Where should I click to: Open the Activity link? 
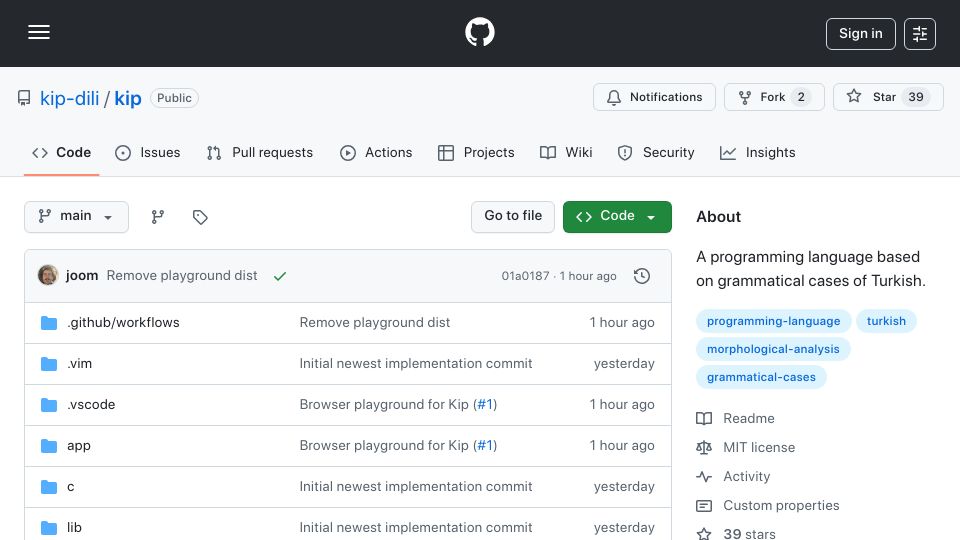tap(746, 476)
